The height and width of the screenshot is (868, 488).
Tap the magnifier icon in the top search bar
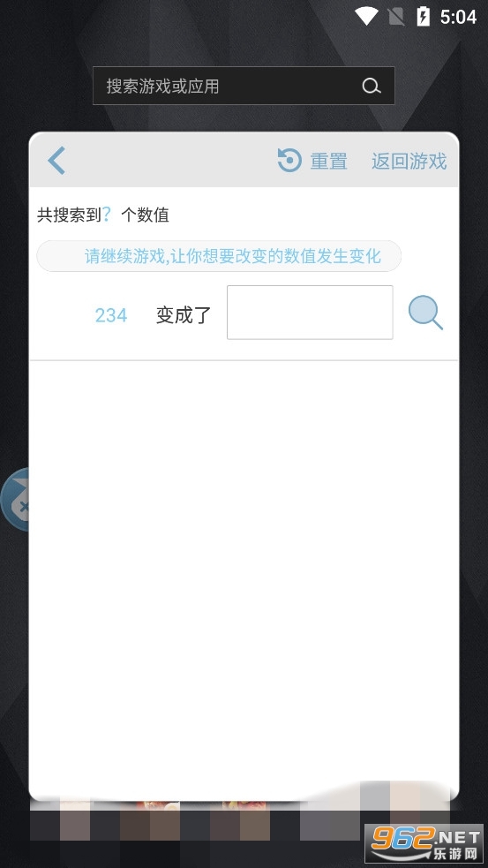(x=372, y=86)
